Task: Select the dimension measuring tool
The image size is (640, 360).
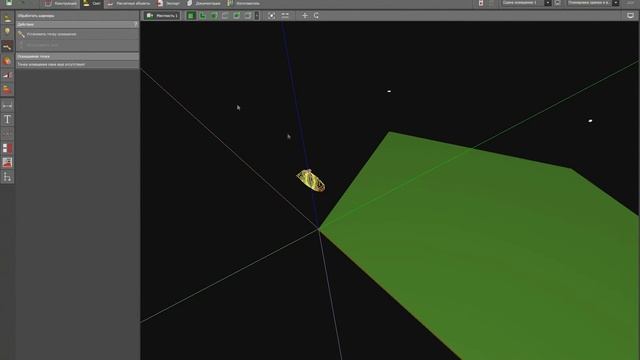Action: pos(7,106)
